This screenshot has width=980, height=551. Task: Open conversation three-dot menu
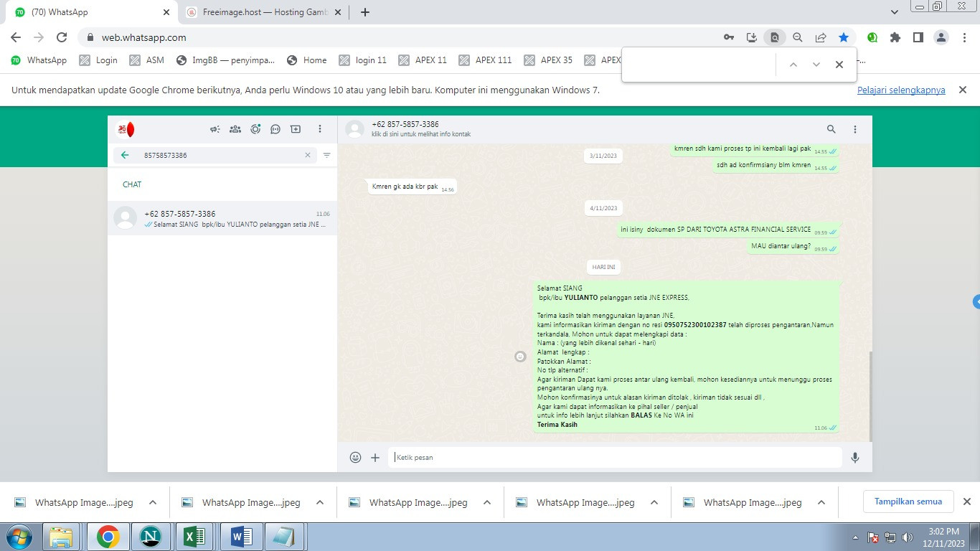click(x=855, y=129)
